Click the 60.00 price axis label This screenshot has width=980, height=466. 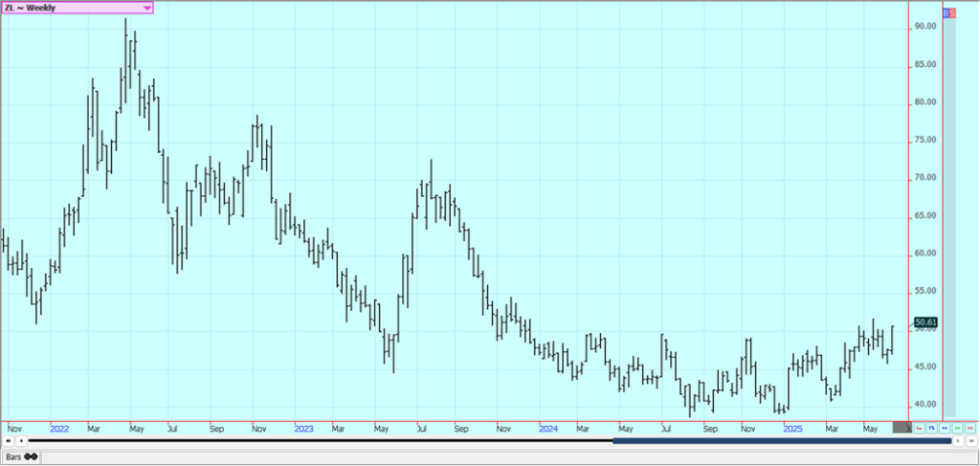pyautogui.click(x=925, y=253)
